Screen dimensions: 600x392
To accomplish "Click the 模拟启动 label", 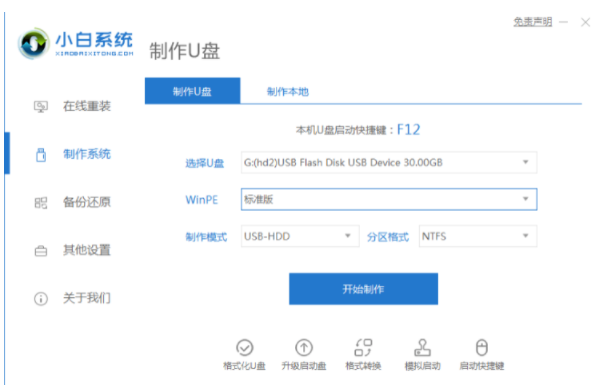I will (x=422, y=366).
